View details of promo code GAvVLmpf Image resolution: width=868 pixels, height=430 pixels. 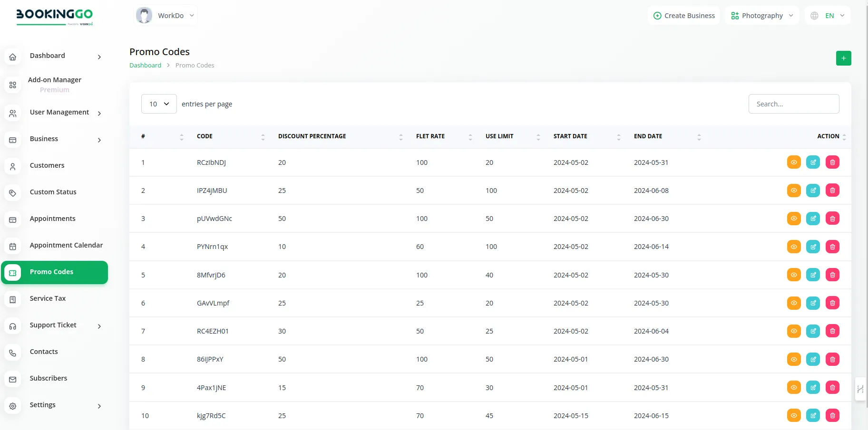click(x=794, y=303)
